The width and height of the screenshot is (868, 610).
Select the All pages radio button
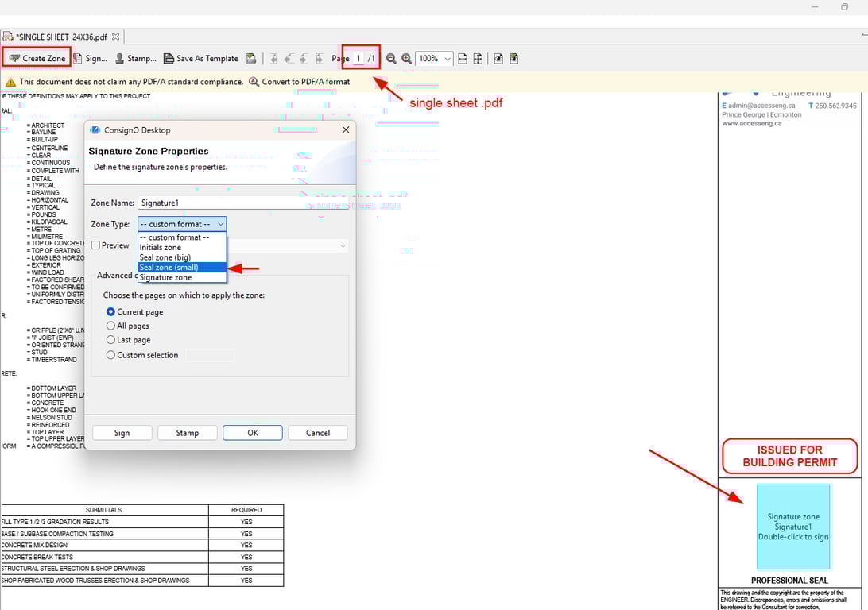110,326
